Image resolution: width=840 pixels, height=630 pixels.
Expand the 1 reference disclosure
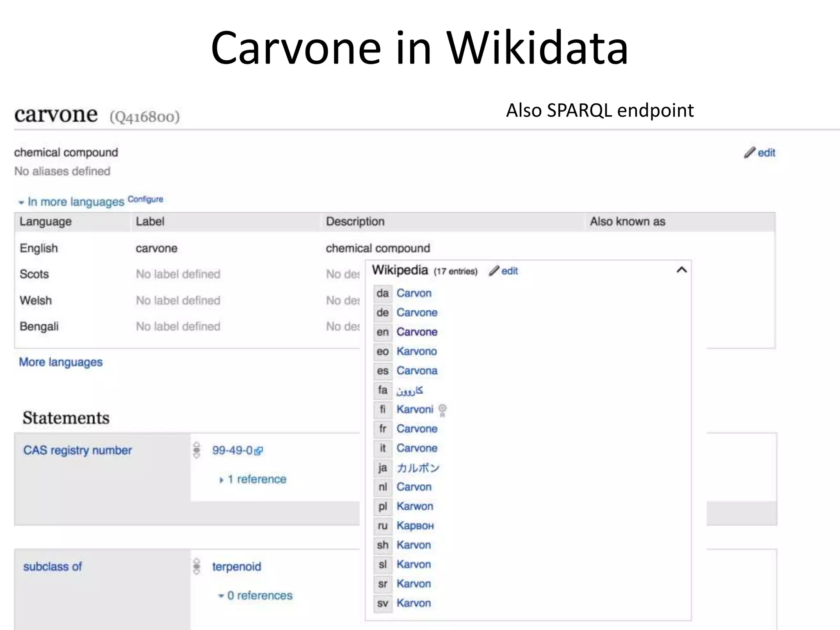253,479
